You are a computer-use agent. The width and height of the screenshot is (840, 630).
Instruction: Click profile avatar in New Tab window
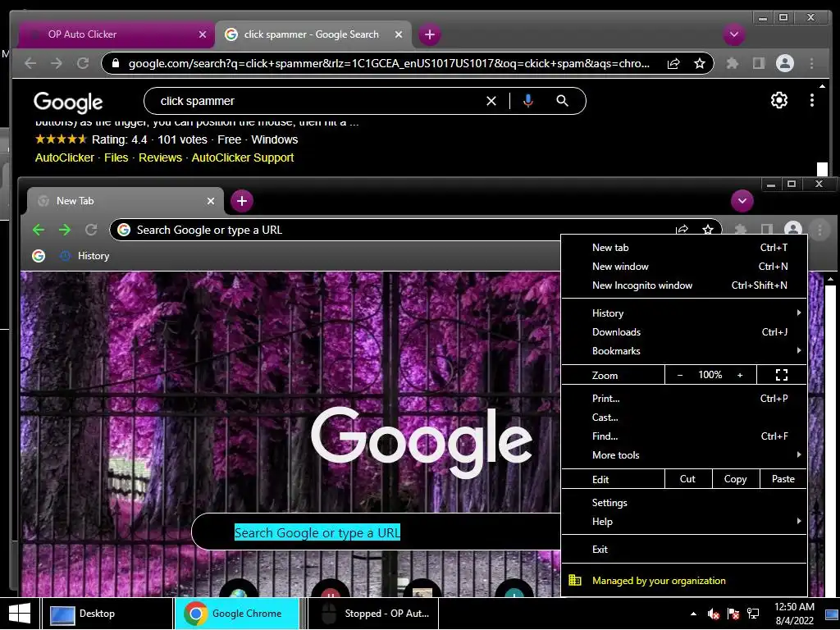(x=793, y=230)
